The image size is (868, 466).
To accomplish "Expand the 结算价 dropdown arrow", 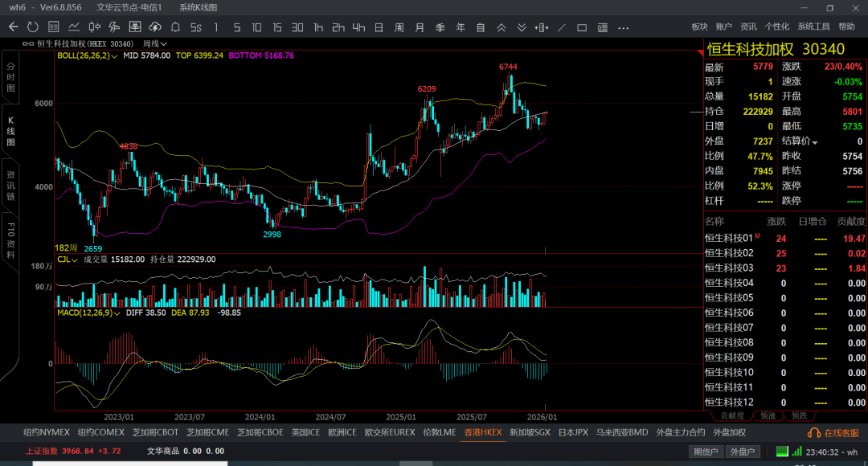I will pos(816,142).
